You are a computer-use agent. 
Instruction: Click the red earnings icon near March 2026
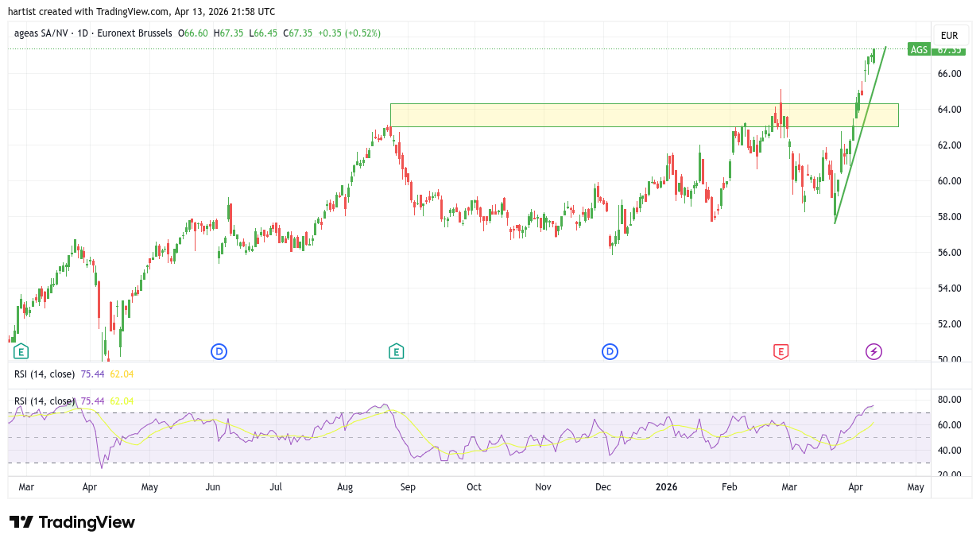tap(781, 351)
